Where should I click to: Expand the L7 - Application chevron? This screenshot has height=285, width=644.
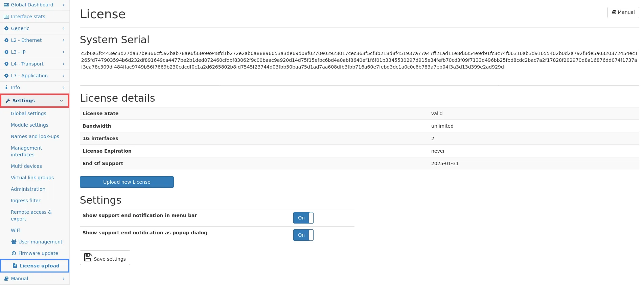pos(63,76)
